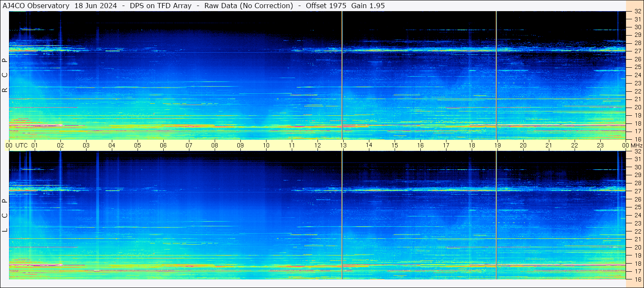Select the 22 hour tick on time axis
Screen dimensions: 644x288
coord(575,145)
